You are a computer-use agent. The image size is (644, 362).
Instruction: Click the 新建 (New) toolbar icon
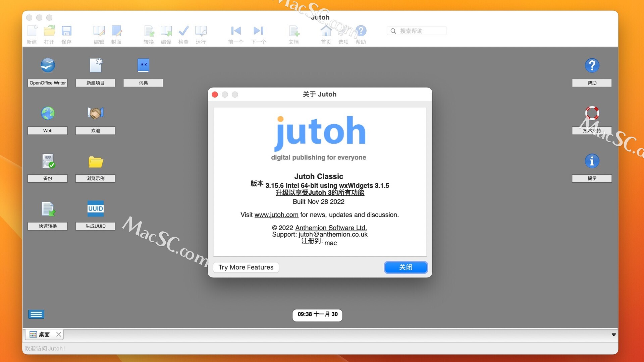[x=32, y=31]
